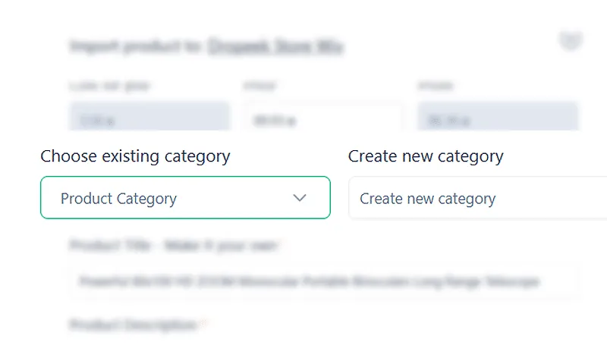Click the 'Choose existing category' label

click(x=135, y=156)
